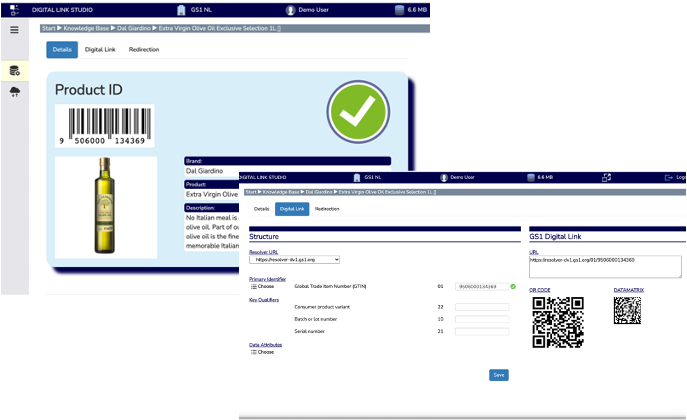Click the QR CODE link

pyautogui.click(x=540, y=290)
